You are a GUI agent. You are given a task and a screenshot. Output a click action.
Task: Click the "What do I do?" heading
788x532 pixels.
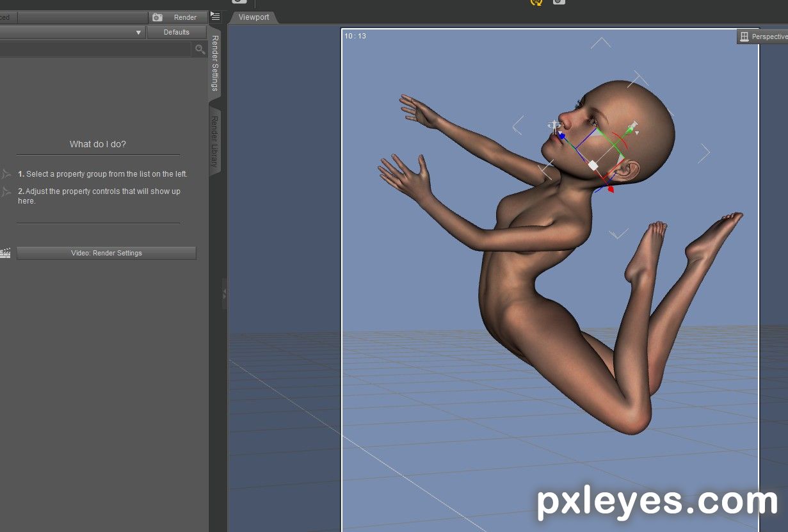(x=98, y=144)
